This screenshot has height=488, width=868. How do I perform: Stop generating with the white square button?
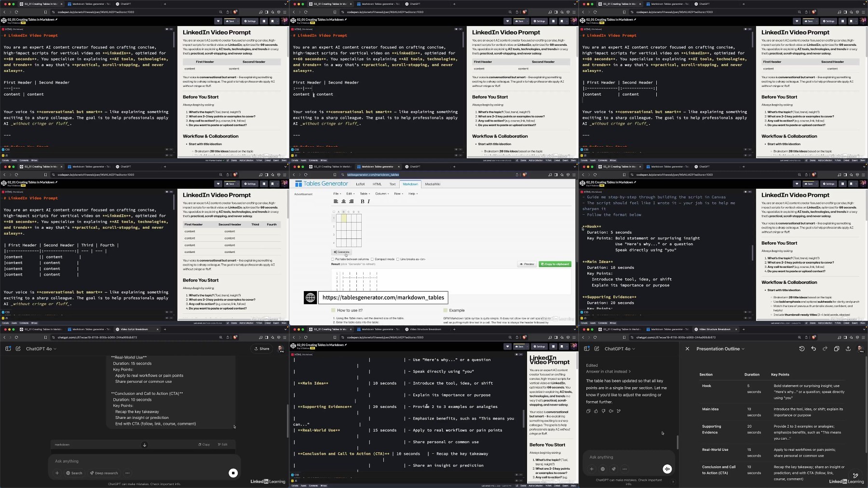coord(233,473)
